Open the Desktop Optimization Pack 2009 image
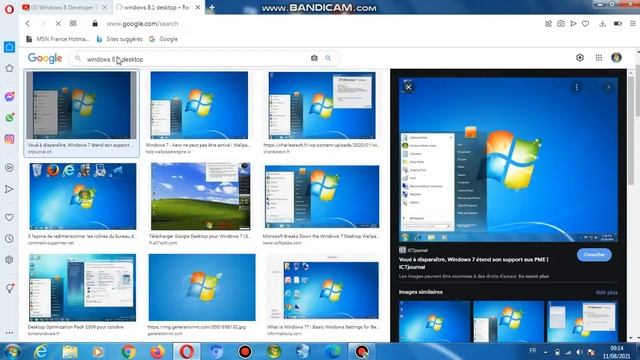 pos(82,288)
